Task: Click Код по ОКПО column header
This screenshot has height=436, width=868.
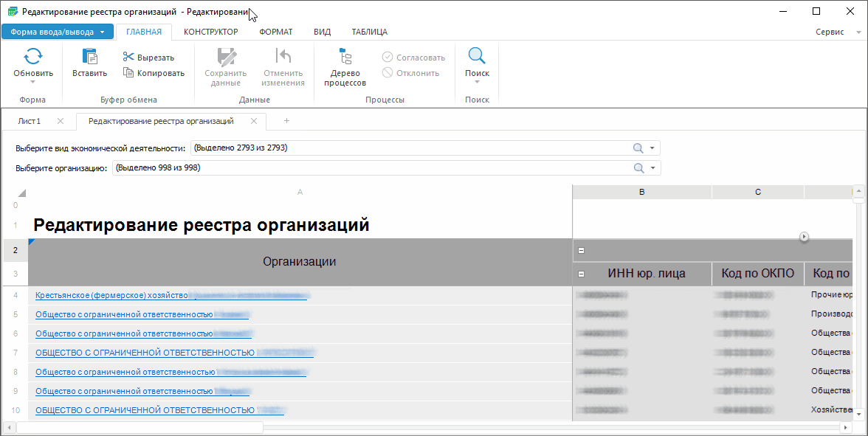Action: [x=758, y=273]
